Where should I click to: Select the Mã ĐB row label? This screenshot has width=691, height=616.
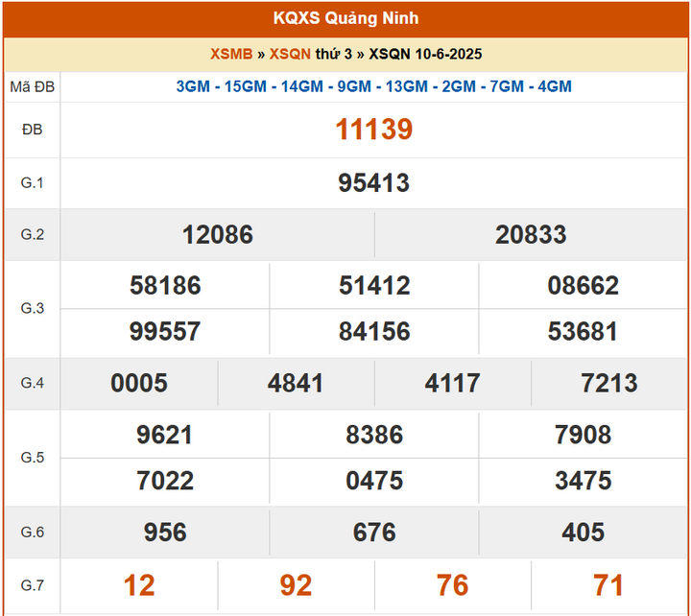pos(33,86)
